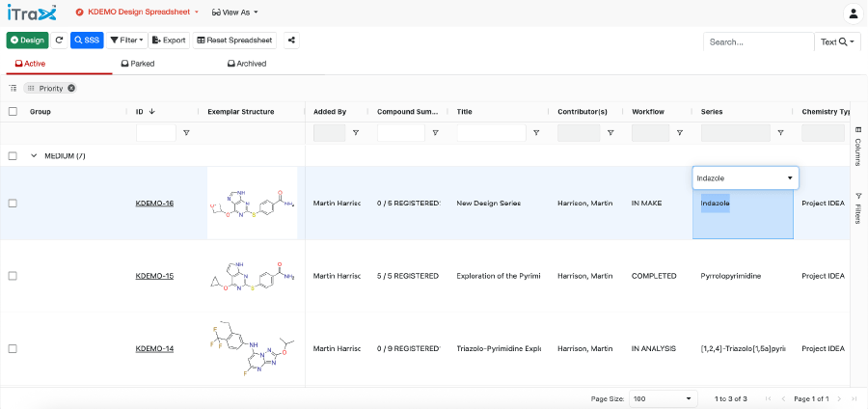
Task: Collapse the MEDIUM (7) group
Action: point(34,156)
